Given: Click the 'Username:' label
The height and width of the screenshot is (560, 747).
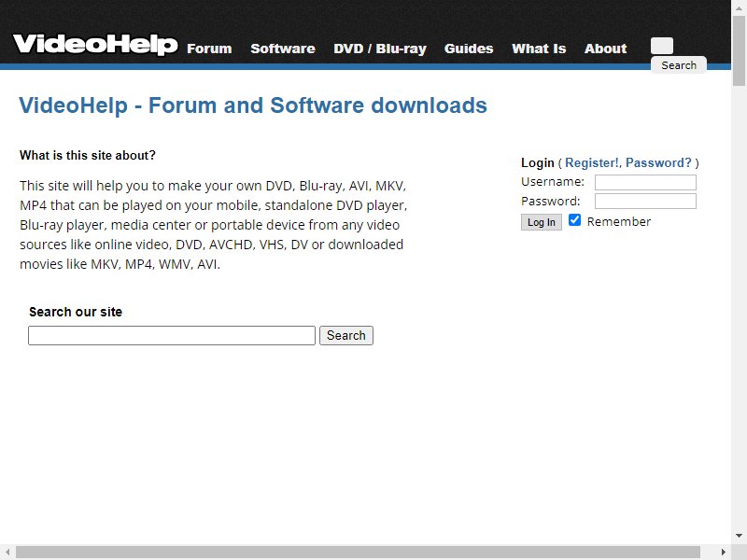Looking at the screenshot, I should click(552, 182).
